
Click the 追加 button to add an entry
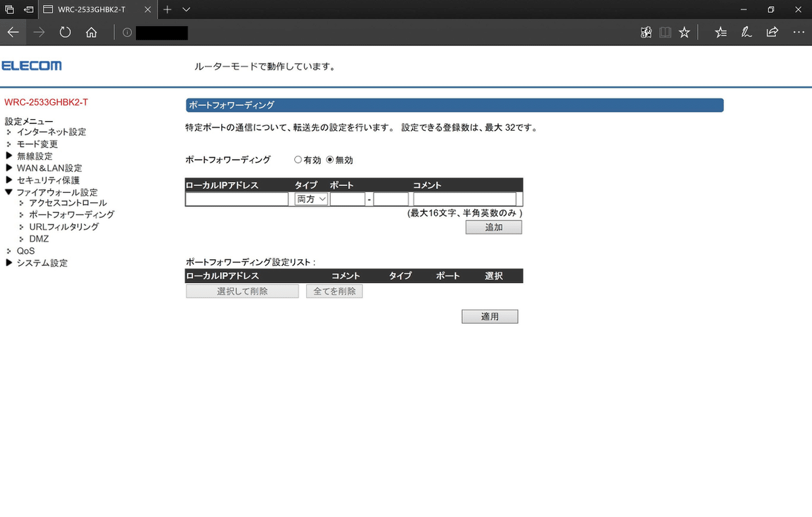[x=493, y=227]
